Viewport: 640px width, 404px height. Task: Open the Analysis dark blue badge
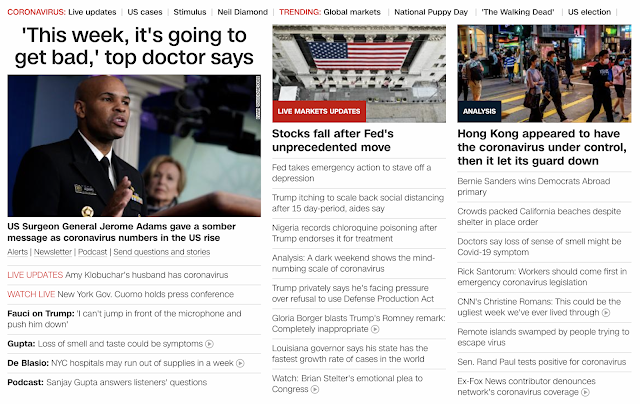coord(479,111)
